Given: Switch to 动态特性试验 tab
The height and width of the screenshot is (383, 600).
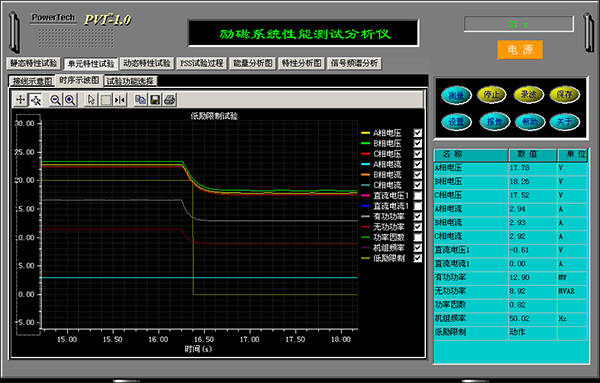Looking at the screenshot, I should [x=147, y=63].
